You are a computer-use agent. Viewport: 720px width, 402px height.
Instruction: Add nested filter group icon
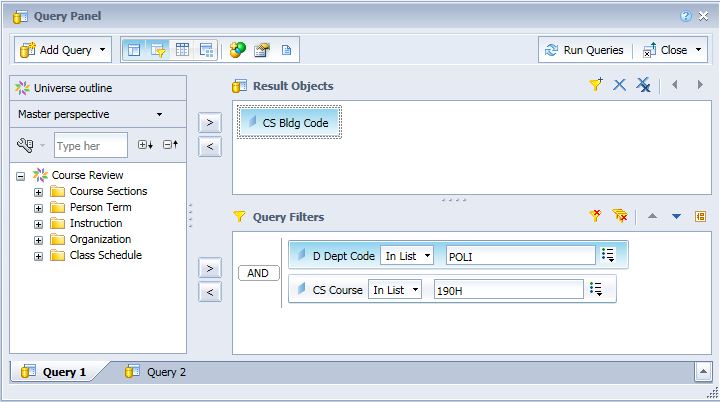click(700, 216)
